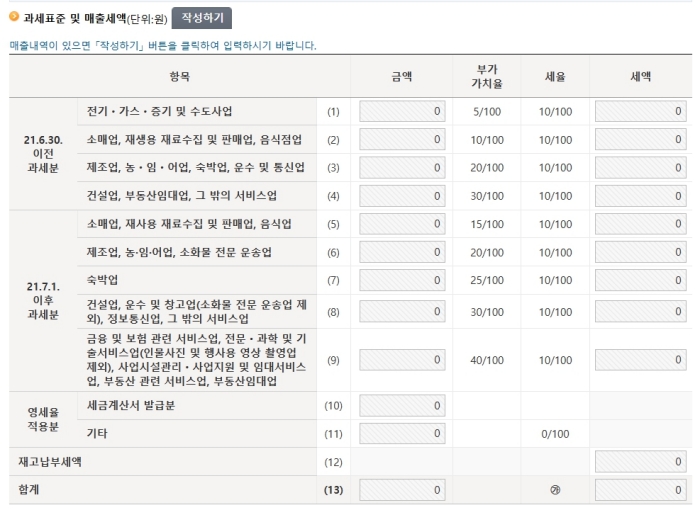Select the 세액 field for row (4)
Image resolution: width=700 pixels, height=510 pixels.
[641, 196]
